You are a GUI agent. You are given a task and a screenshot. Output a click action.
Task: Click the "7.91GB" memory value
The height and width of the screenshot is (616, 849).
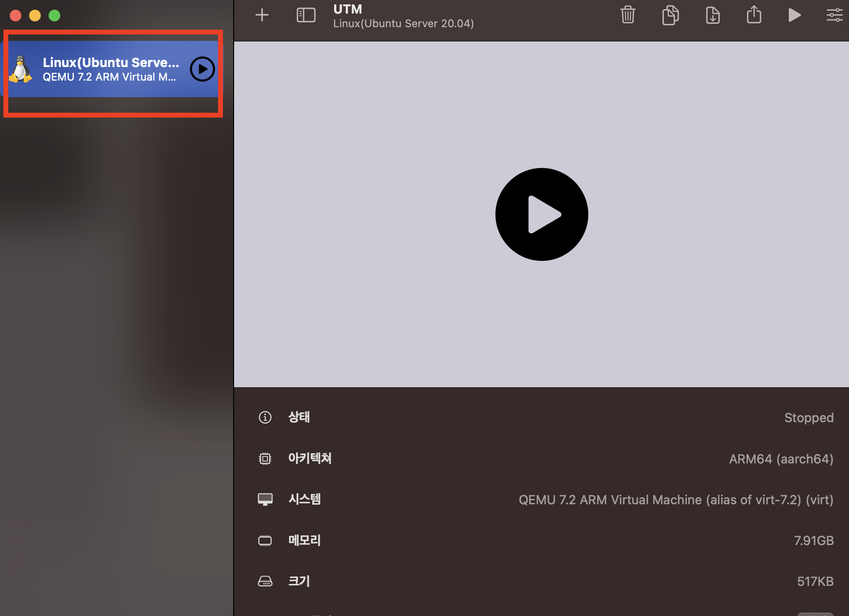(814, 541)
